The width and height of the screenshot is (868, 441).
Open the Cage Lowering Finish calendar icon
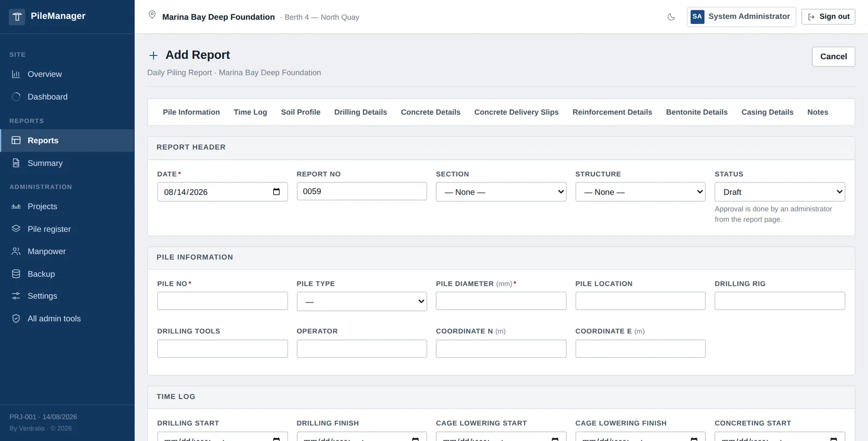[694, 438]
